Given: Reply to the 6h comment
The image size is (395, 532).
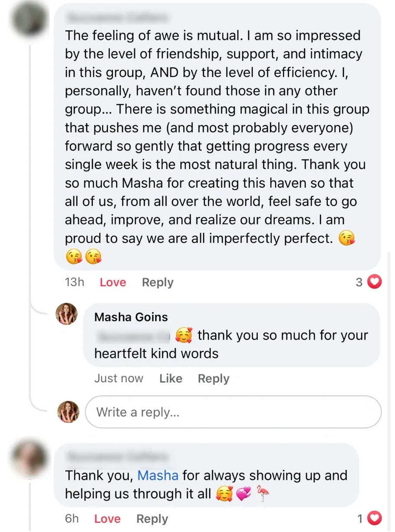Looking at the screenshot, I should click(152, 519).
